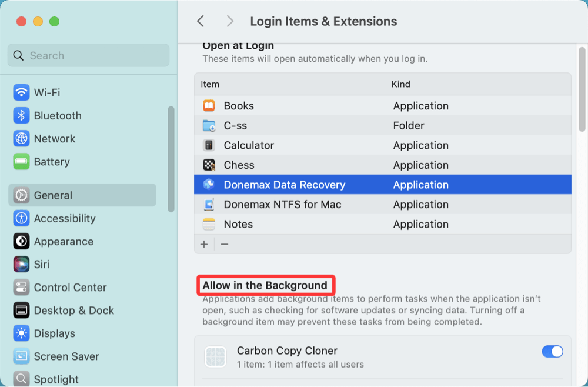
Task: Click the Wi-Fi icon in the sidebar
Action: click(20, 92)
